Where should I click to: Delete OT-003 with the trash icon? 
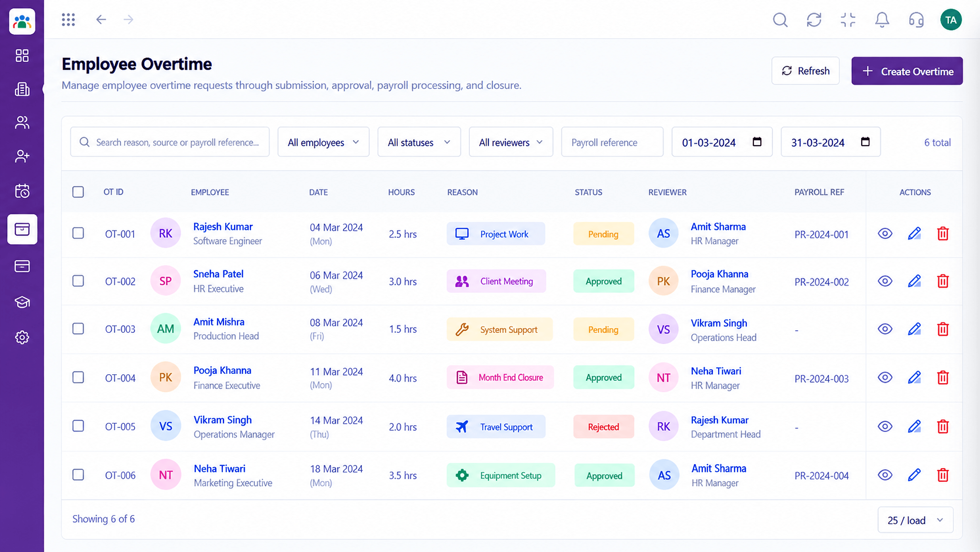pyautogui.click(x=943, y=329)
